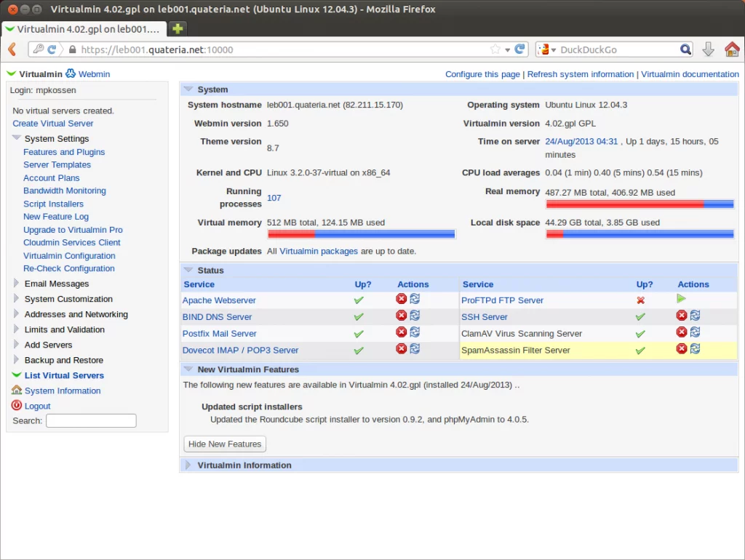
Task: Stop the BIND DNS Server
Action: [x=402, y=316]
